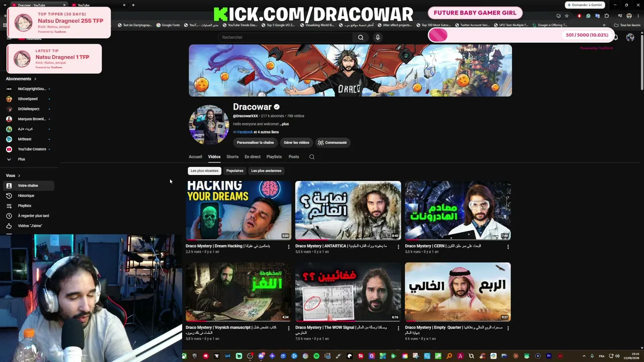Open the Voynich manuscript video thumbnail

tap(239, 292)
